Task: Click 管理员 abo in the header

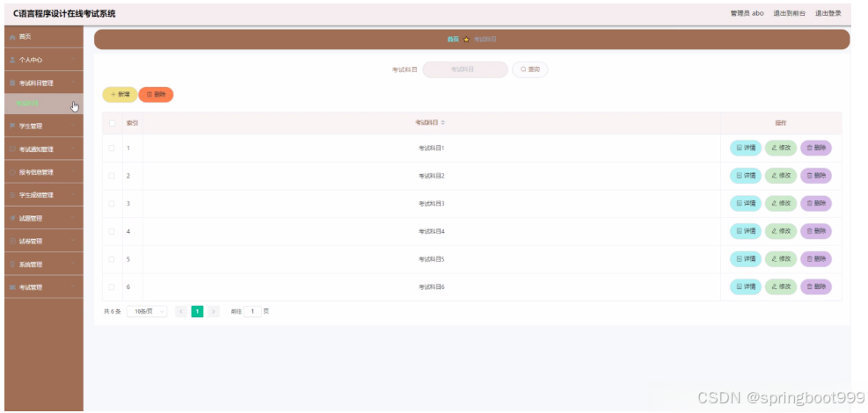Action: (748, 13)
